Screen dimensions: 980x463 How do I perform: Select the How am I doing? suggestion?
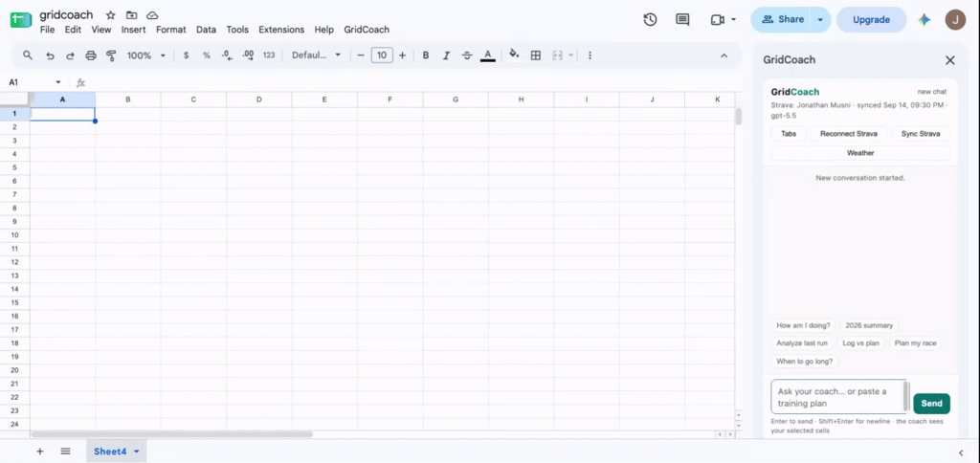[803, 325]
